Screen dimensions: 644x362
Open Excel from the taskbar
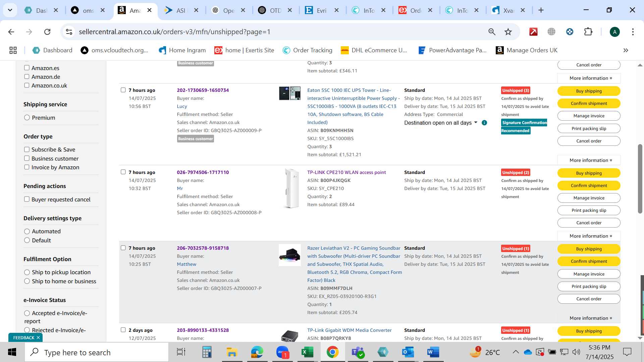click(x=307, y=352)
